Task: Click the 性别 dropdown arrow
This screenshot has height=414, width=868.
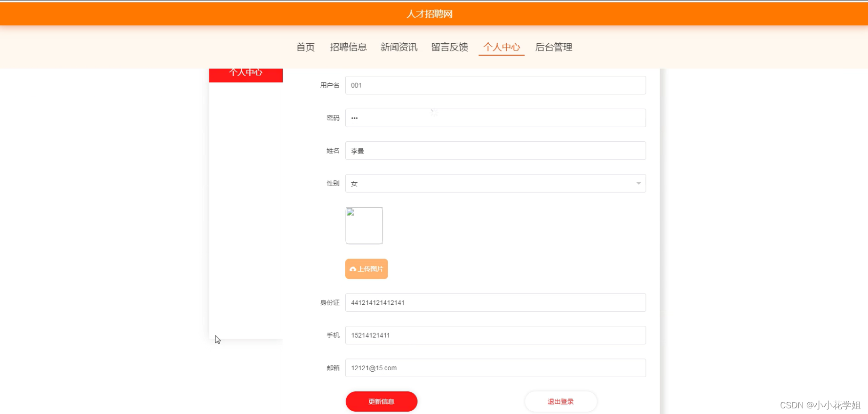Action: (638, 183)
